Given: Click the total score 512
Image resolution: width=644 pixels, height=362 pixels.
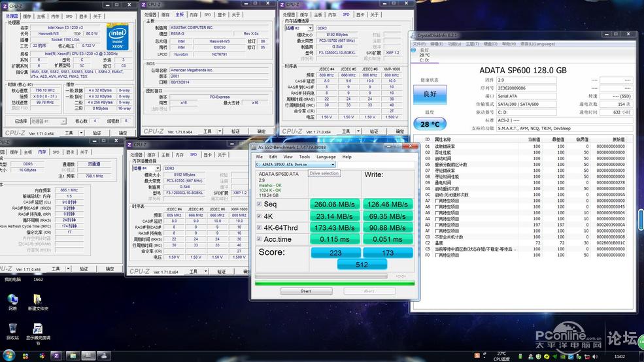Looking at the screenshot, I should 362,265.
